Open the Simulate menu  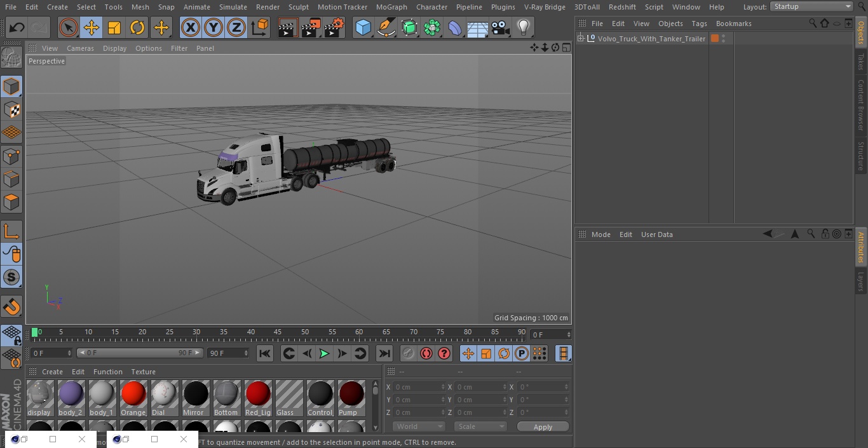[233, 7]
